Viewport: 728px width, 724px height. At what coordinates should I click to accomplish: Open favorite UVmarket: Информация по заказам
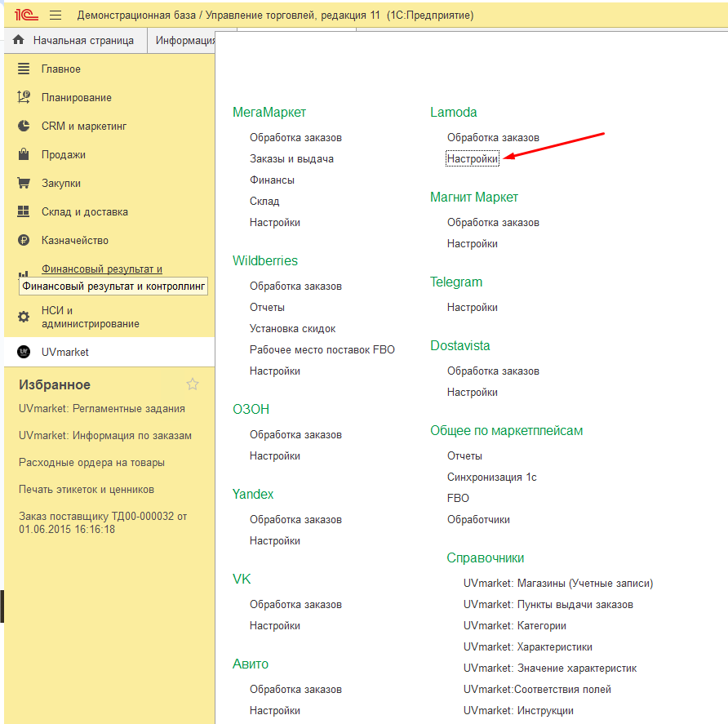pos(105,436)
